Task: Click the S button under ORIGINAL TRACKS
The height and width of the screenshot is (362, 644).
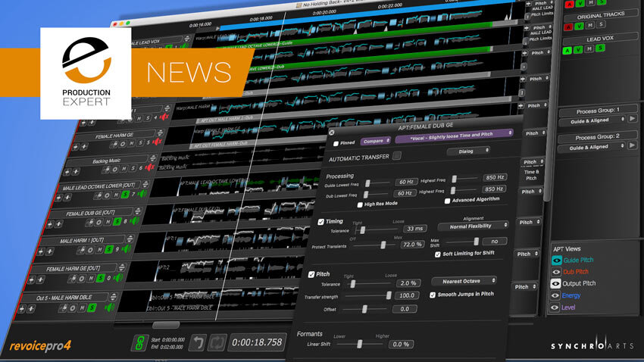Action: (x=601, y=25)
